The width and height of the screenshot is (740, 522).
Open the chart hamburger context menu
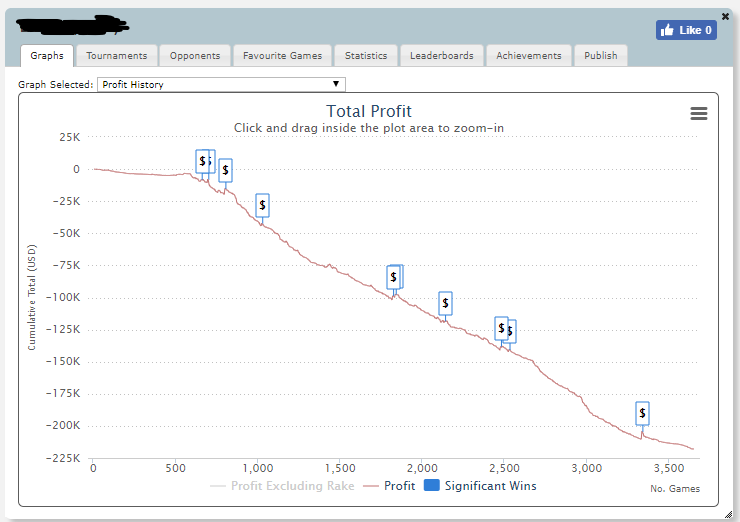click(x=698, y=113)
